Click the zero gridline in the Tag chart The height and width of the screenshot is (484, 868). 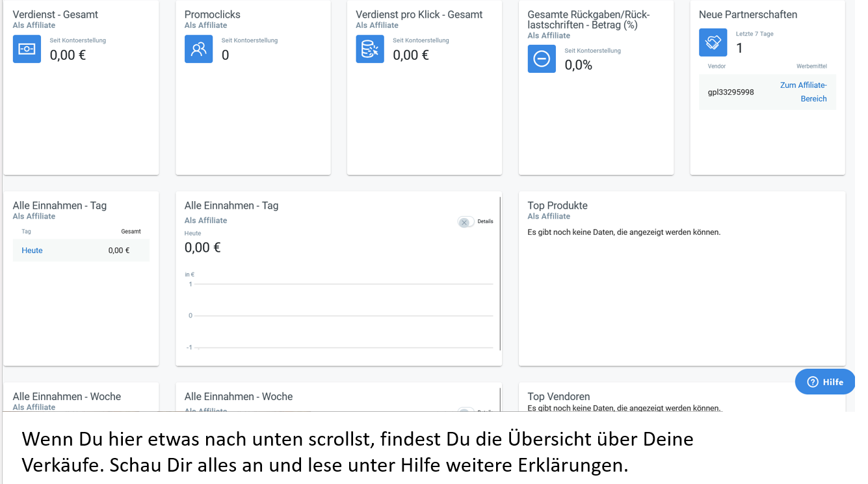coord(343,316)
